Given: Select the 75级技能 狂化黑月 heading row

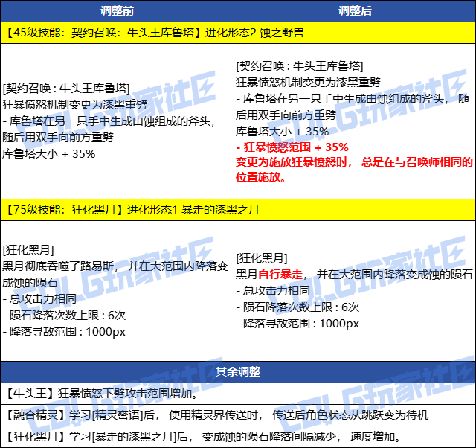Looking at the screenshot, I should (x=238, y=210).
